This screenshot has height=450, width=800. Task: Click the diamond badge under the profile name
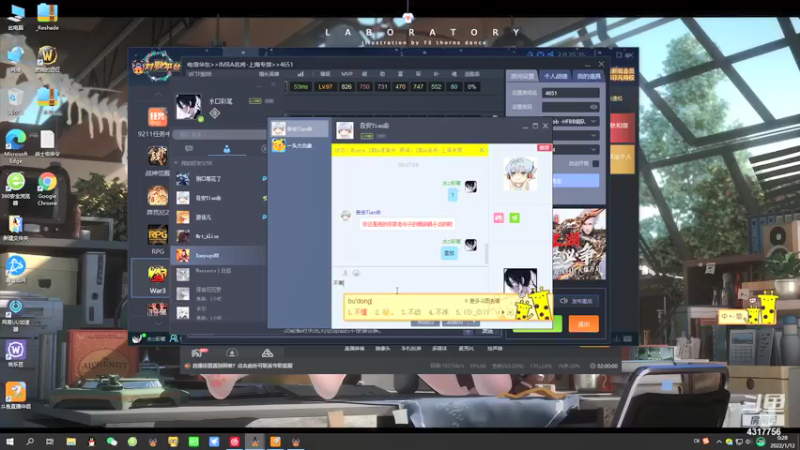coord(215,113)
